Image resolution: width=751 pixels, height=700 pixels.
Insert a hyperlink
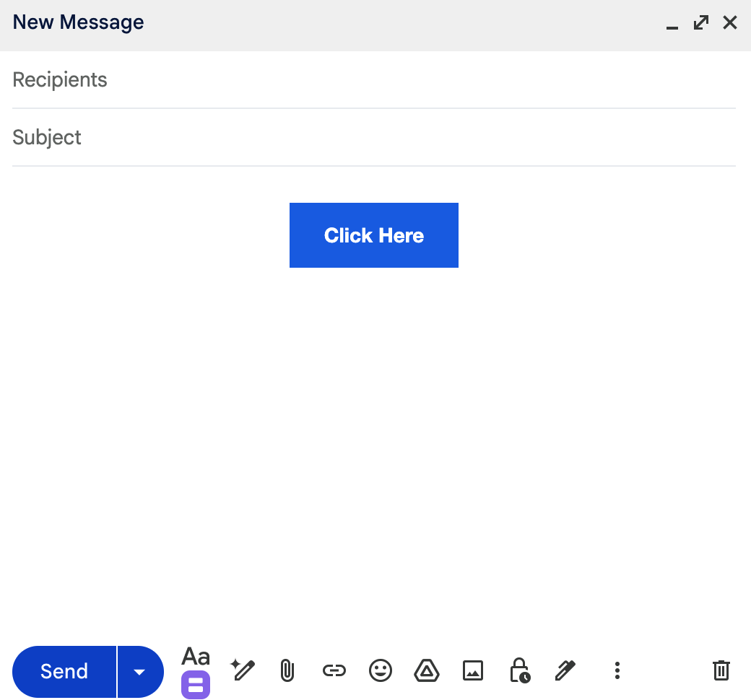(334, 671)
